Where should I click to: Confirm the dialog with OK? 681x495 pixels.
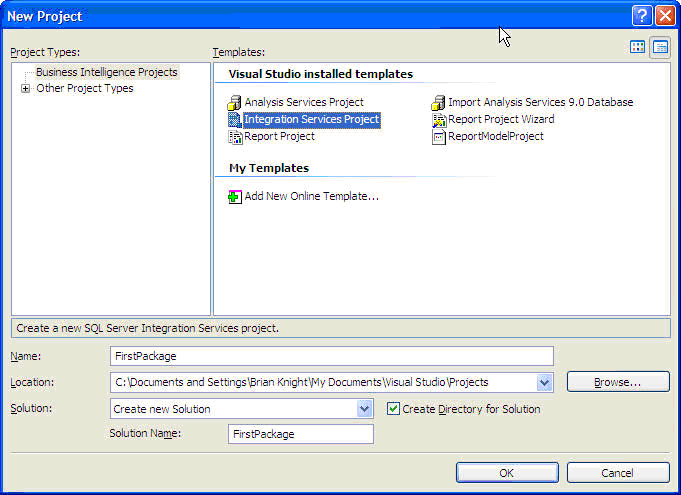coord(506,473)
